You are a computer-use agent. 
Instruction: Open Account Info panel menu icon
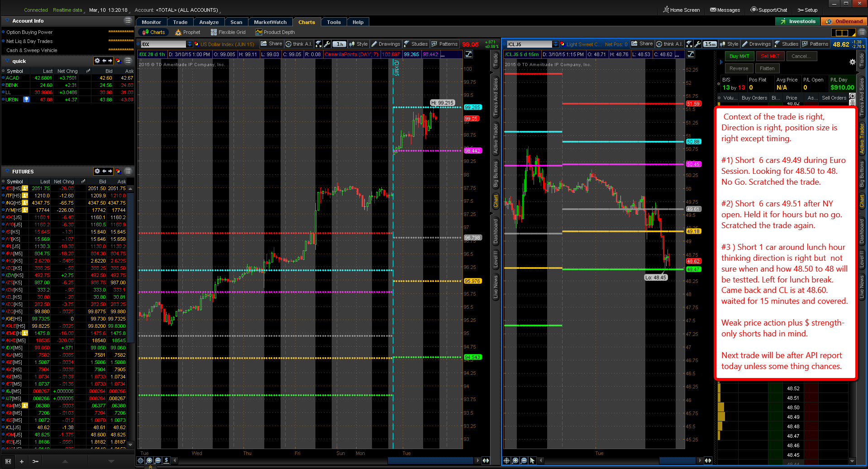128,21
